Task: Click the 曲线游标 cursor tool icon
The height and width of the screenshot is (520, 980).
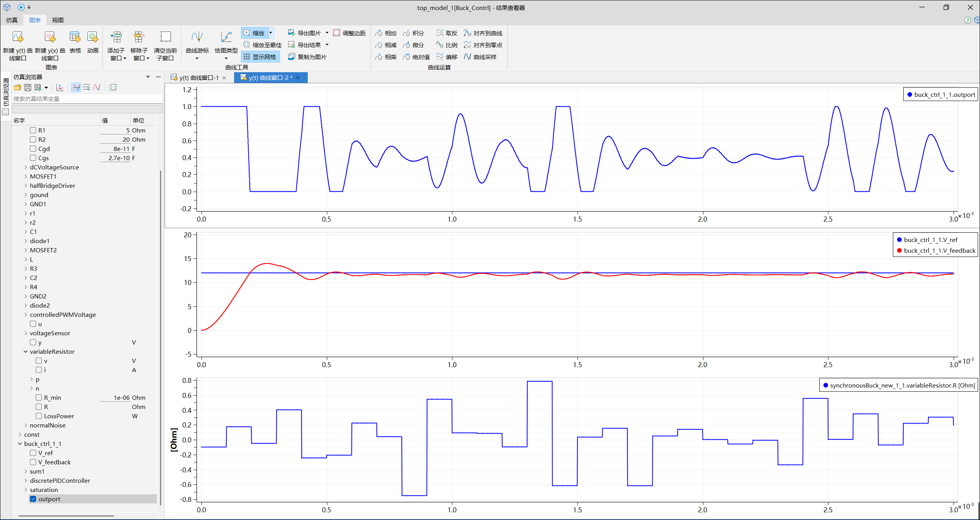Action: tap(197, 37)
